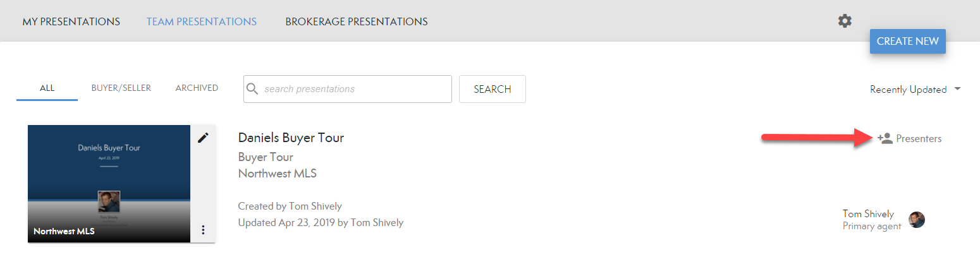
Task: Select the All filter tab
Action: coord(47,88)
